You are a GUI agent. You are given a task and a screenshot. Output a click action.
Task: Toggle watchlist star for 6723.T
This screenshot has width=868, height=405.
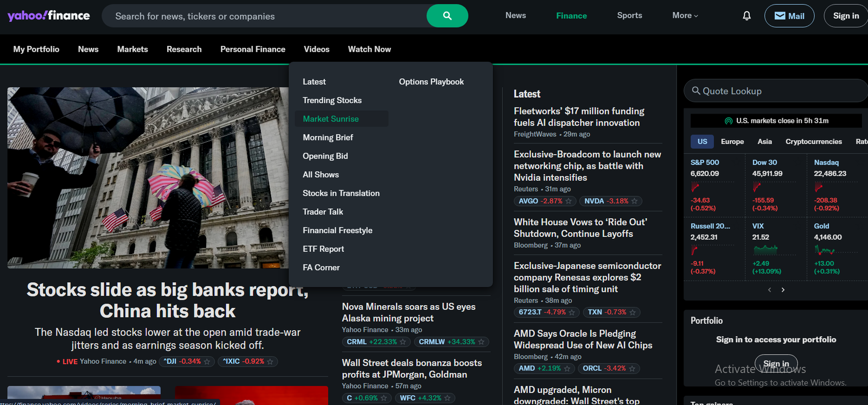point(572,312)
